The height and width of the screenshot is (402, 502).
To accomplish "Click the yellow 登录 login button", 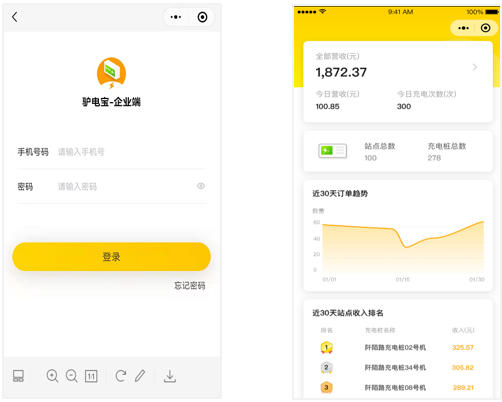I will pos(111,256).
